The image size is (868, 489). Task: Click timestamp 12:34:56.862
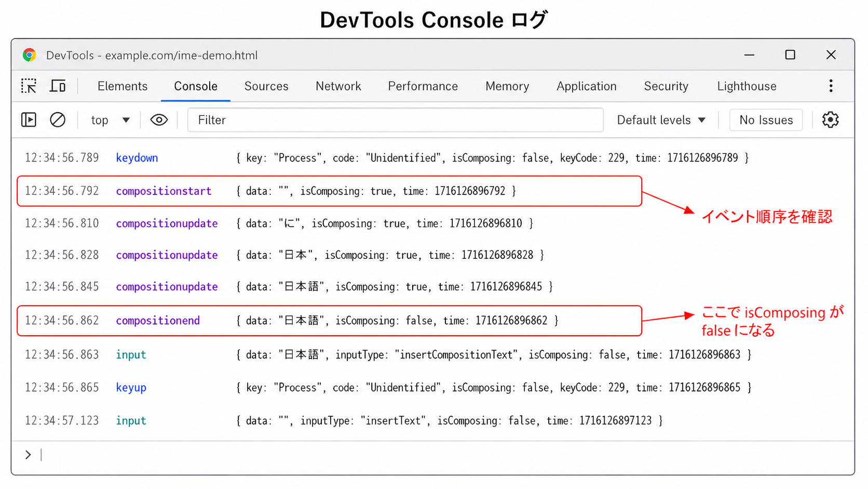62,321
